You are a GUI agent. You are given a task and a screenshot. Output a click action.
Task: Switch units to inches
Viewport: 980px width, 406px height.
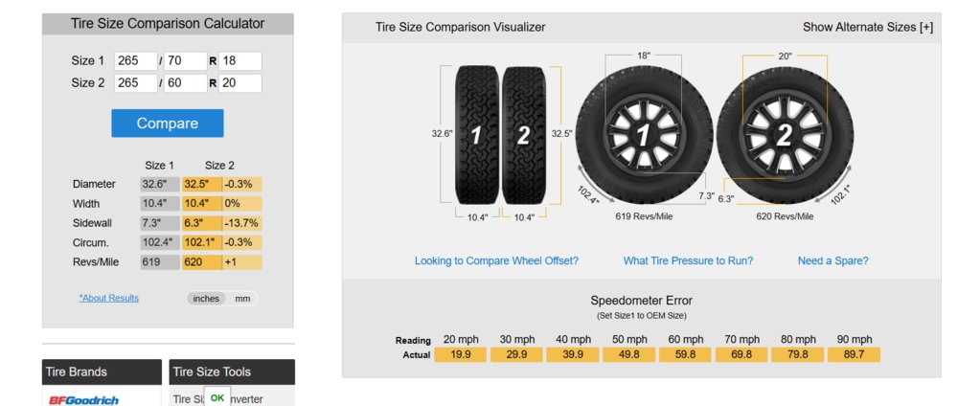point(206,299)
